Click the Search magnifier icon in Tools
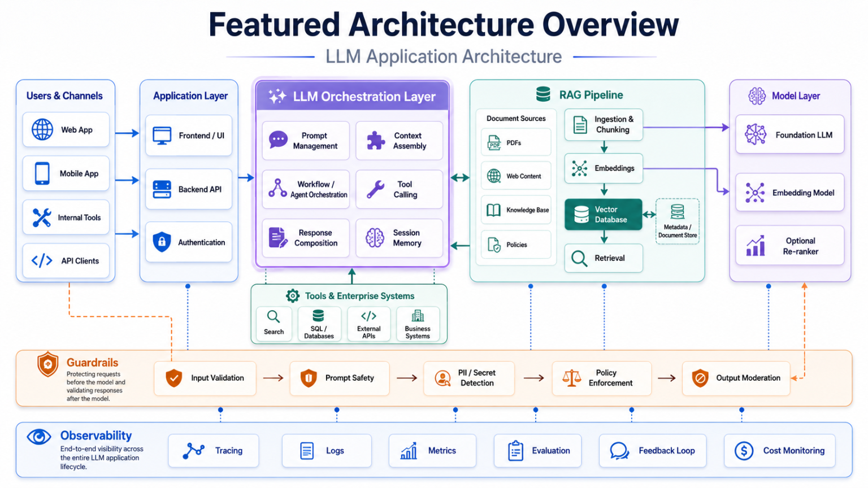 click(274, 317)
